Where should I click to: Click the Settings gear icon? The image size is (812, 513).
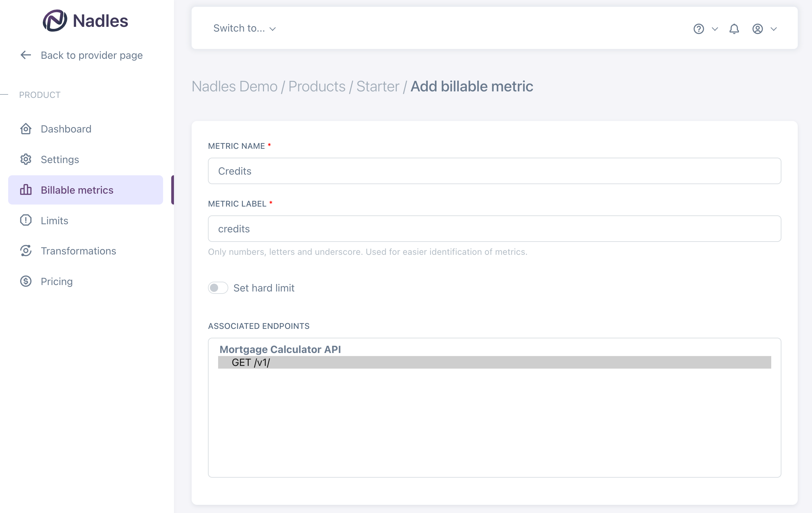(26, 159)
